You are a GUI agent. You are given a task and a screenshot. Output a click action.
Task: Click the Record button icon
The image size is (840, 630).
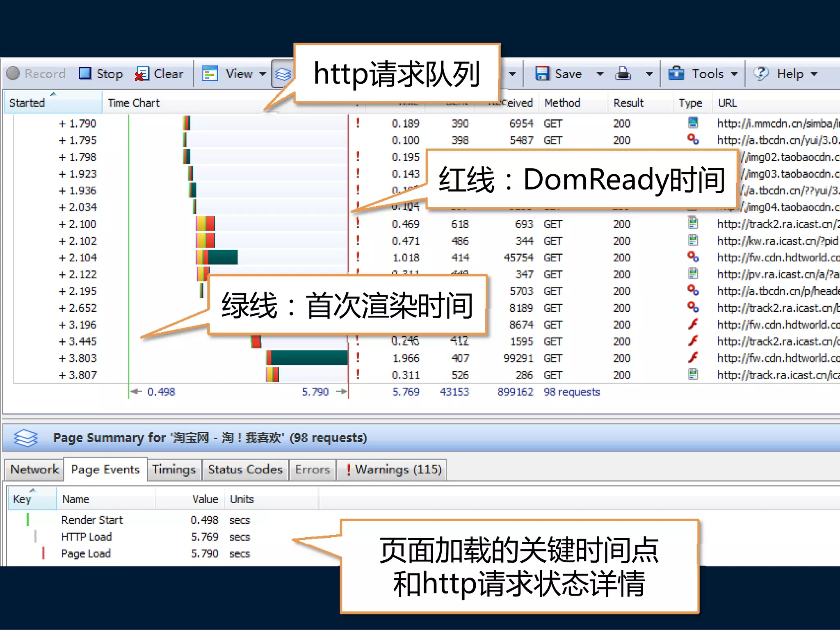pos(13,73)
